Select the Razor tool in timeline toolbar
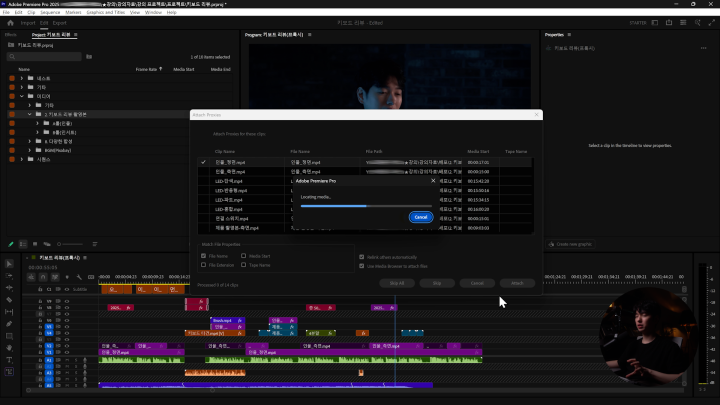Screen dimensions: 720x405 [9, 299]
